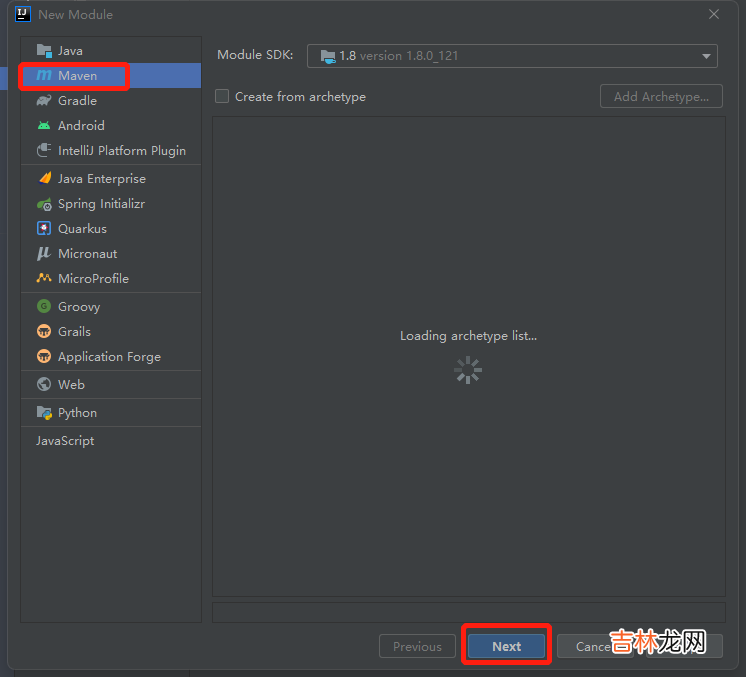746x677 pixels.
Task: Click the Android robot icon
Action: click(x=44, y=126)
